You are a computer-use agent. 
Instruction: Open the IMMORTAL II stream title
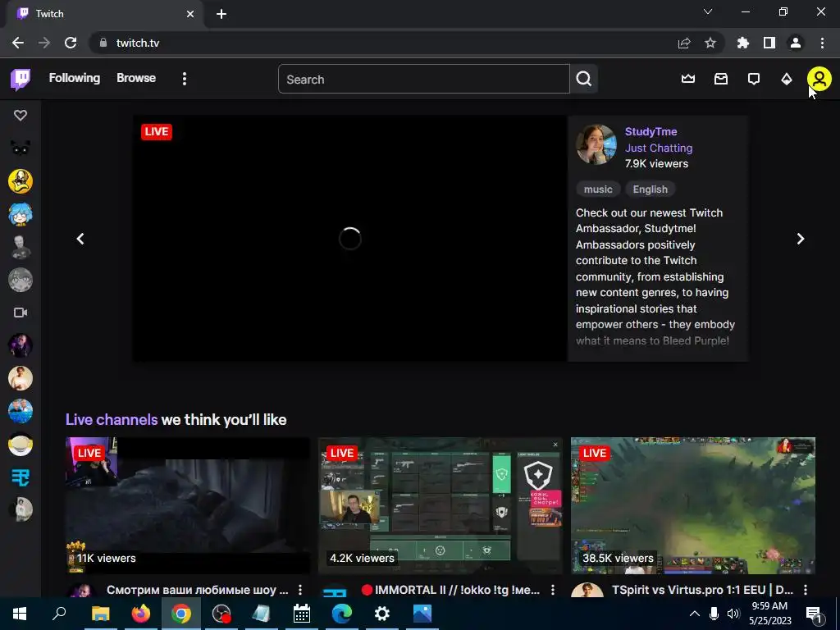450,590
